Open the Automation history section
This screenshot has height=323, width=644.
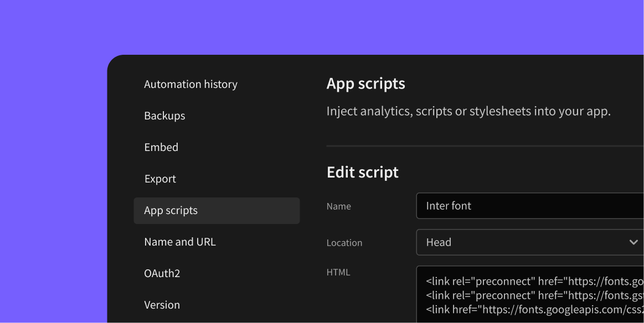click(x=190, y=84)
